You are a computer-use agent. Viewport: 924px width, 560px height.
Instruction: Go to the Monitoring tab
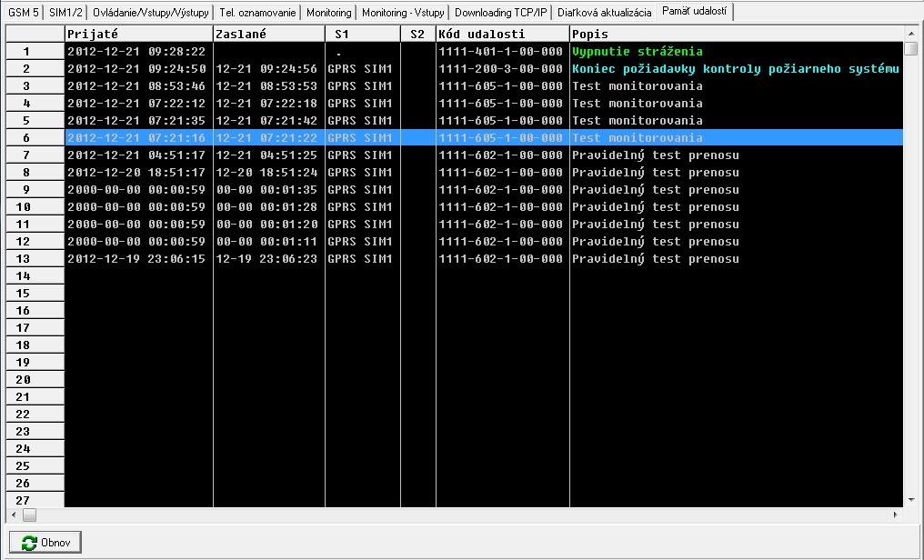329,13
